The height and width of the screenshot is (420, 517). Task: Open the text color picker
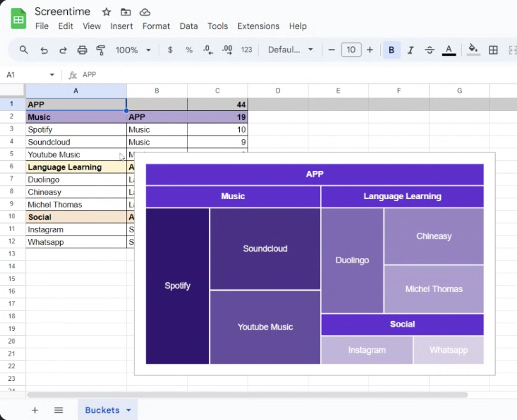(x=449, y=50)
